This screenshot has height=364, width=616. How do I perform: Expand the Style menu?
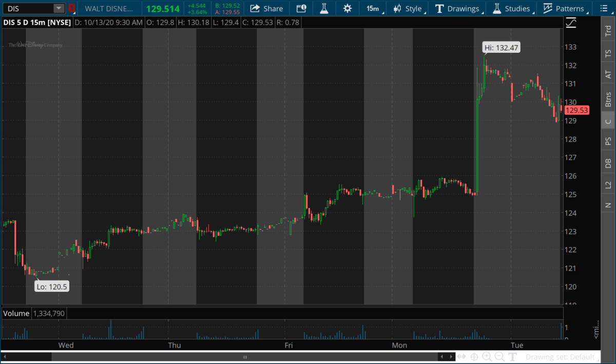pos(408,8)
